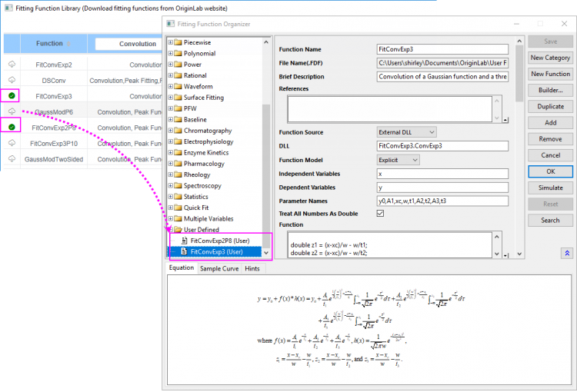Expand the PFW category
Screen dimensions: 577x392
tap(170, 108)
